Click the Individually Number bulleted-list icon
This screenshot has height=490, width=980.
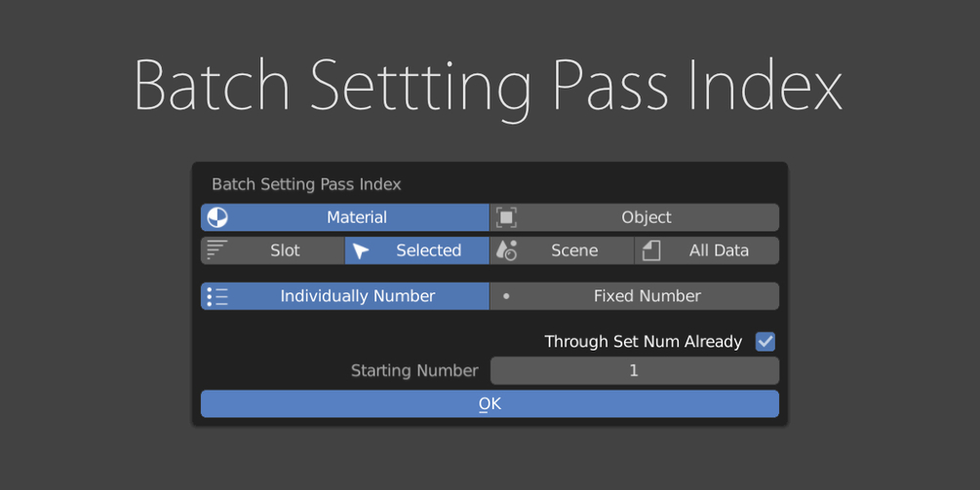coord(217,296)
